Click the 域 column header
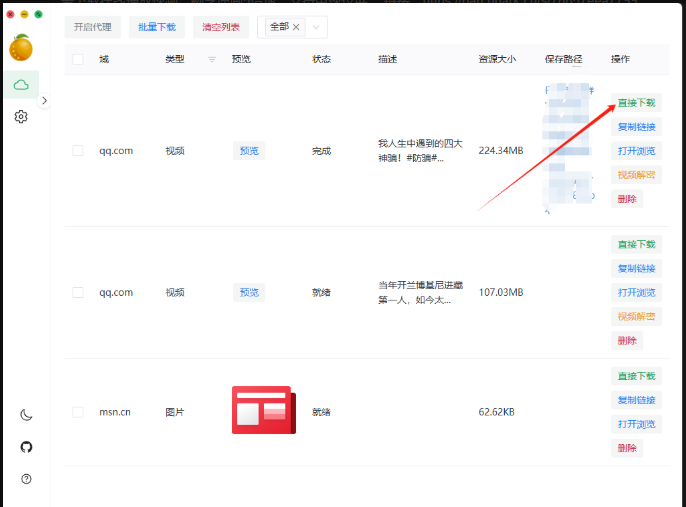686x507 pixels. click(x=104, y=59)
